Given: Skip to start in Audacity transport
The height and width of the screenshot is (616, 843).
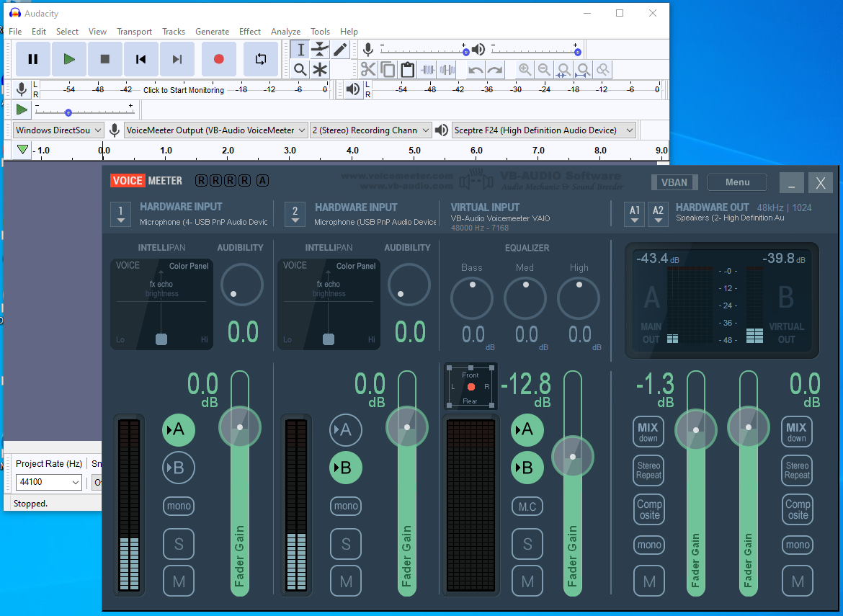Looking at the screenshot, I should [140, 59].
